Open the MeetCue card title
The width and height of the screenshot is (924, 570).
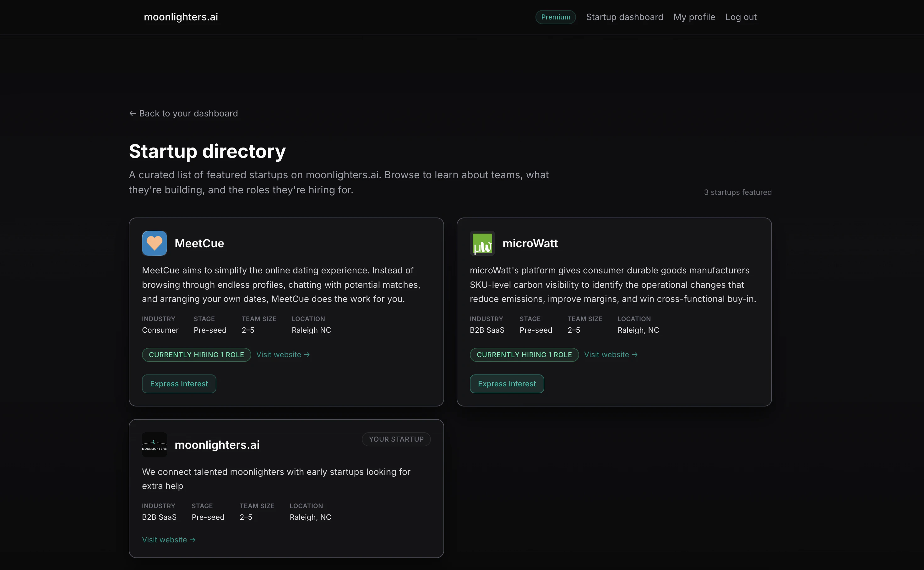[199, 244]
